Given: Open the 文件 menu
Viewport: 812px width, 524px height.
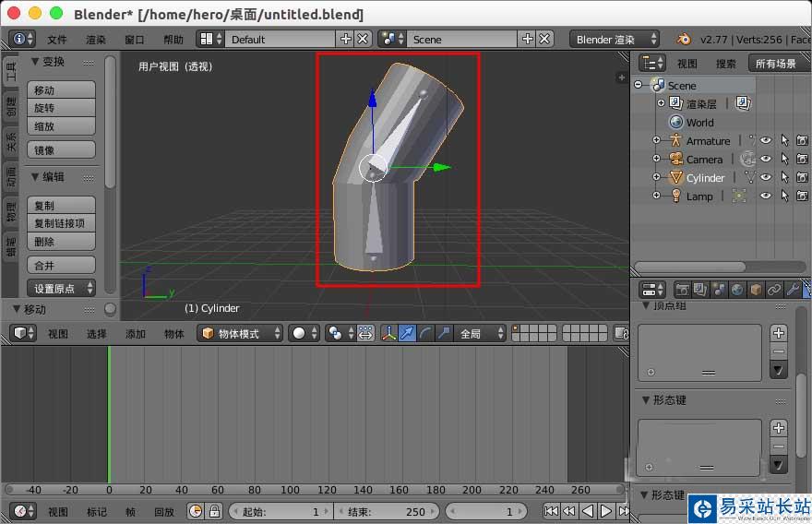Looking at the screenshot, I should click(x=57, y=40).
